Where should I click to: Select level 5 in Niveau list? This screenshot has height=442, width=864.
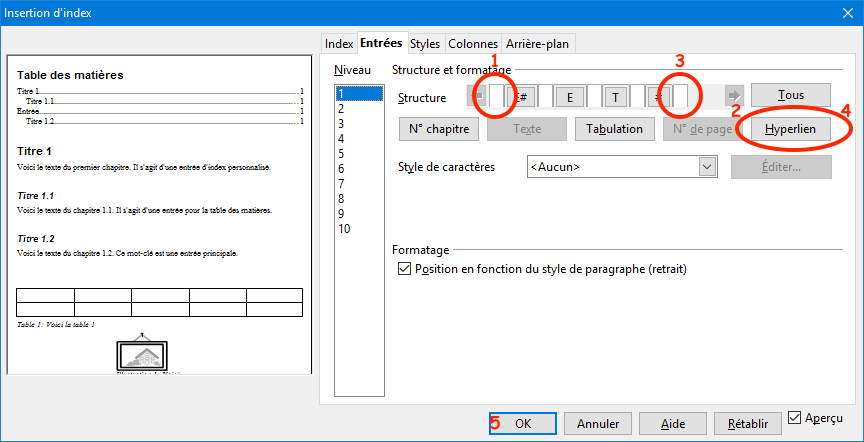point(359,153)
